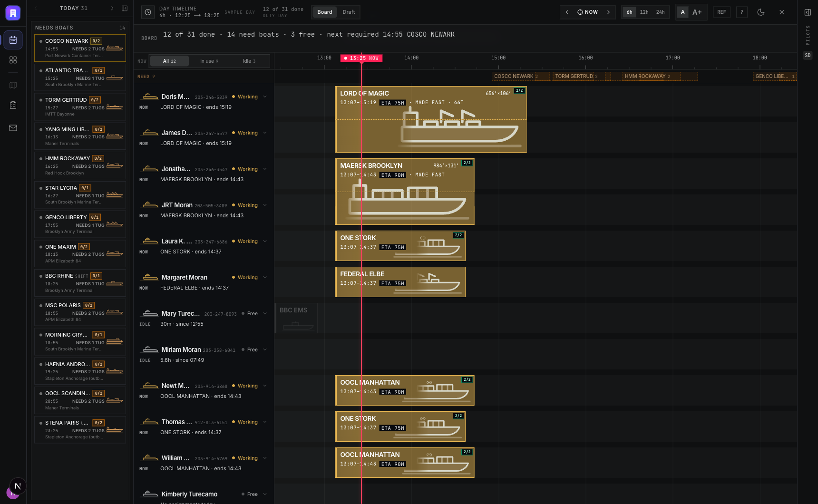
Task: Open the calendar schedule view in sidebar
Action: [x=13, y=40]
